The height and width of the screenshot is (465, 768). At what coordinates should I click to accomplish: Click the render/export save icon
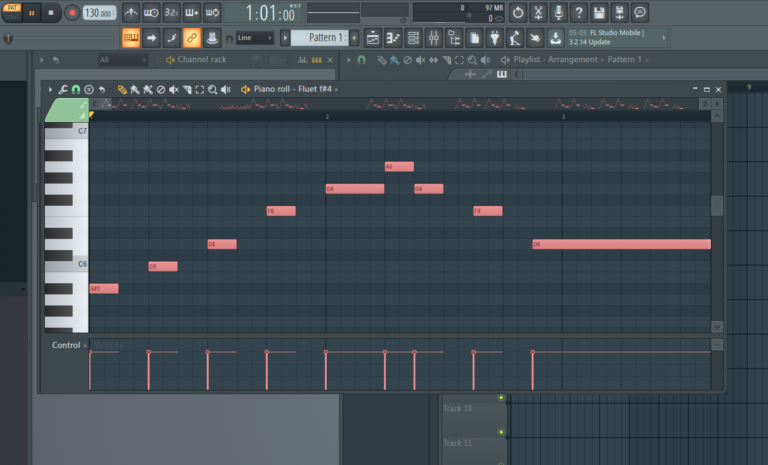click(620, 13)
